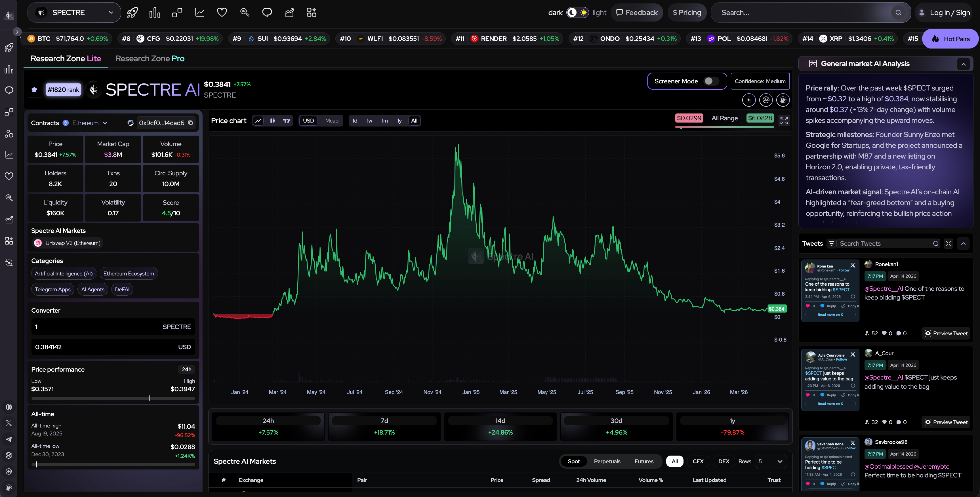Click the All-time high/low range slider
This screenshot has width=980, height=497.
click(113, 464)
